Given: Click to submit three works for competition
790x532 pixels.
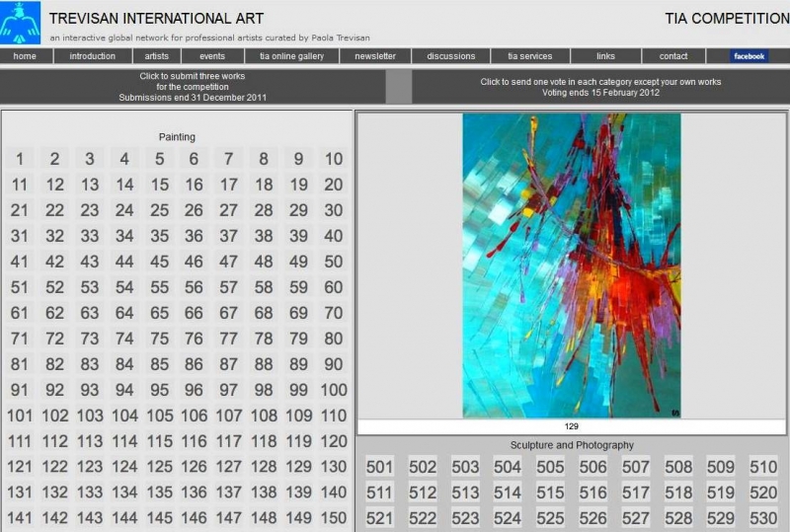Looking at the screenshot, I should 193,87.
